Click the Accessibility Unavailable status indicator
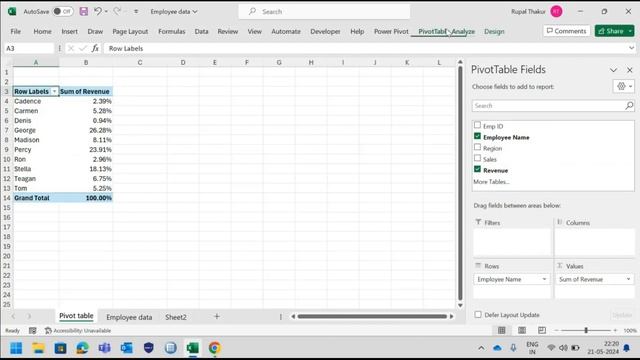The height and width of the screenshot is (360, 640). click(x=78, y=331)
